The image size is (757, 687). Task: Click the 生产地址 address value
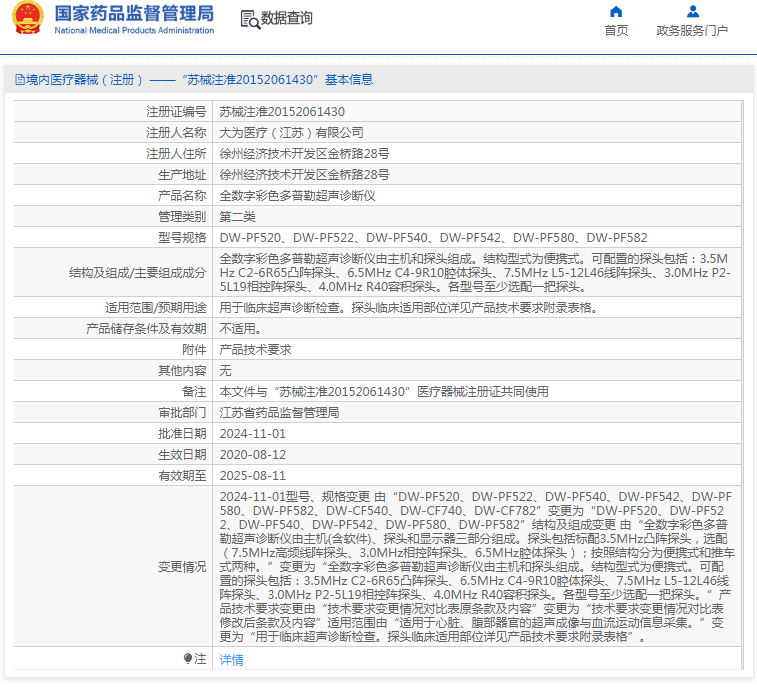pos(304,174)
